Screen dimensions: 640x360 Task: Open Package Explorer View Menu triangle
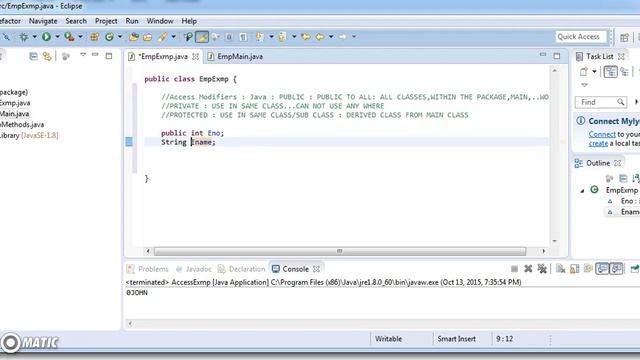click(83, 55)
